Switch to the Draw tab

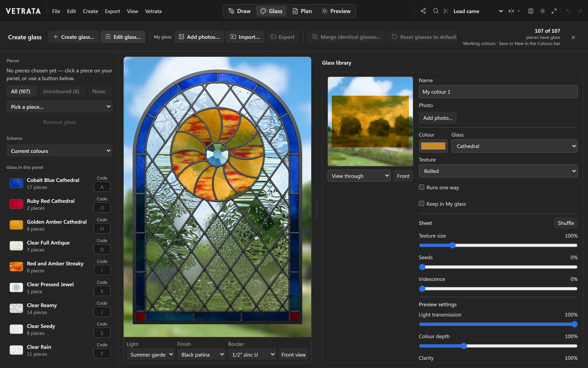click(239, 11)
